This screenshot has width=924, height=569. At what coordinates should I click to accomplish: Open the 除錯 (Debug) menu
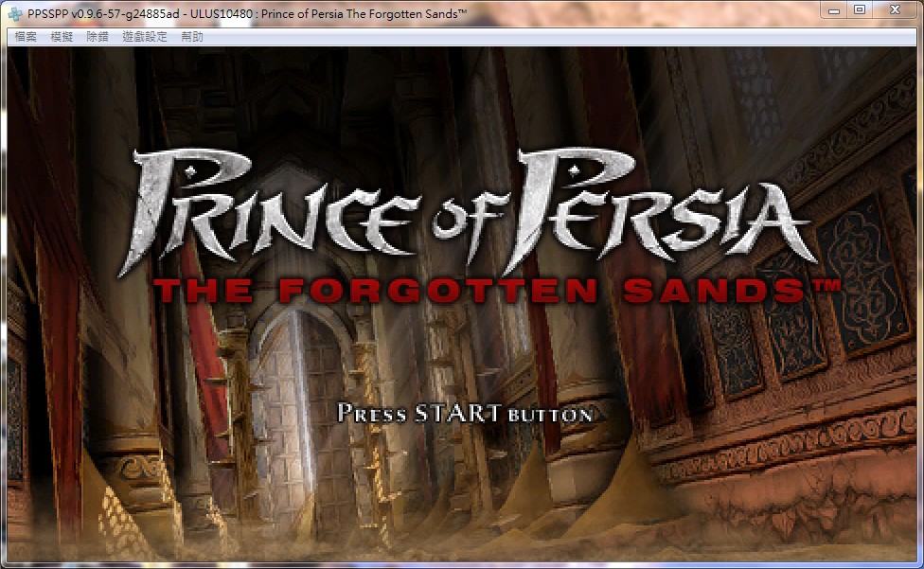[x=97, y=37]
